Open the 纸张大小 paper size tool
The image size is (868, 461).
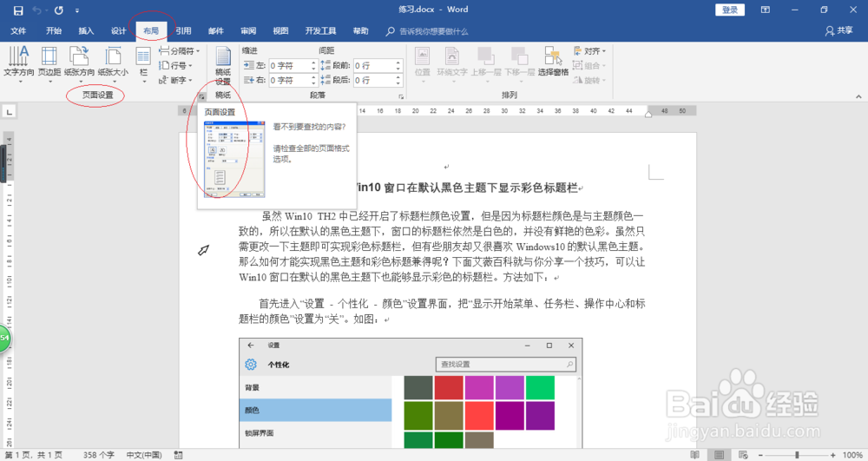pyautogui.click(x=113, y=64)
